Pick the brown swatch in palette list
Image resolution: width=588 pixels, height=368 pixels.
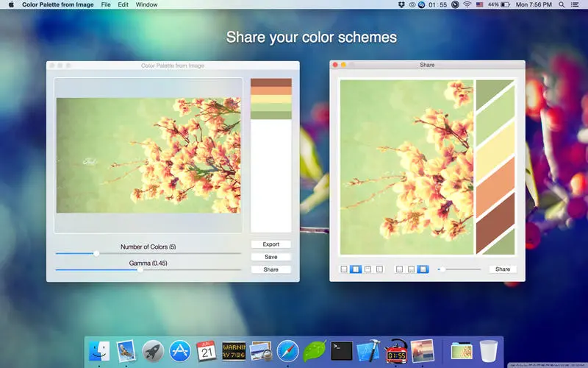pos(270,82)
